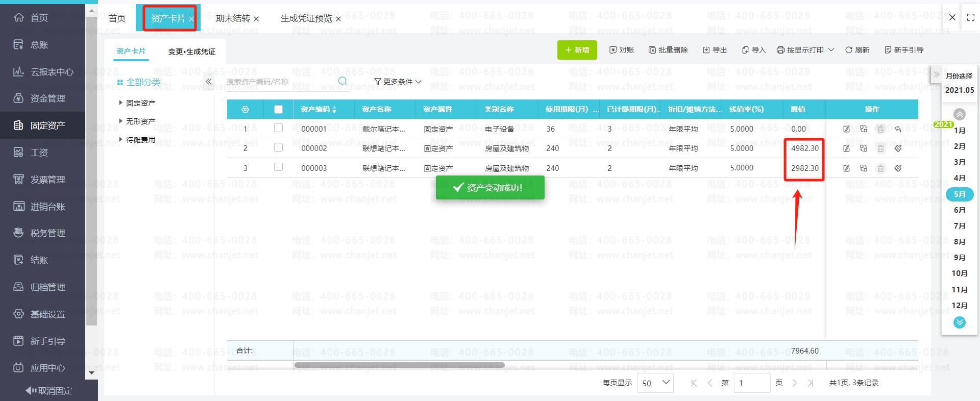Expand the 更多条件 filter dropdown
Image resolution: width=980 pixels, height=401 pixels.
tap(398, 82)
